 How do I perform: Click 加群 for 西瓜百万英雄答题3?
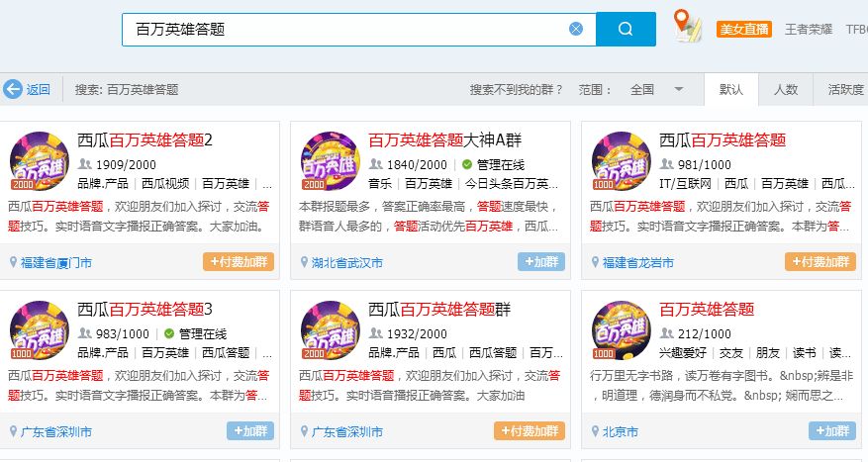(250, 431)
